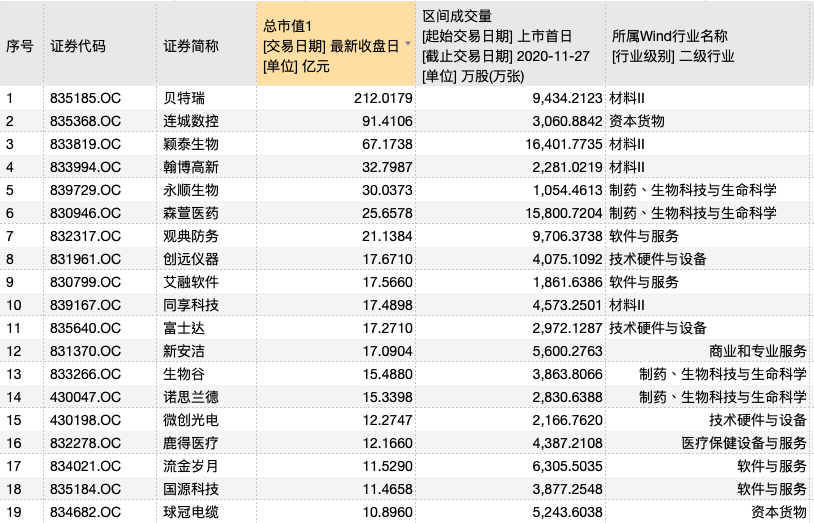Viewport: 814px width, 523px height.
Task: Click security code 835368.OC
Action: click(x=85, y=121)
